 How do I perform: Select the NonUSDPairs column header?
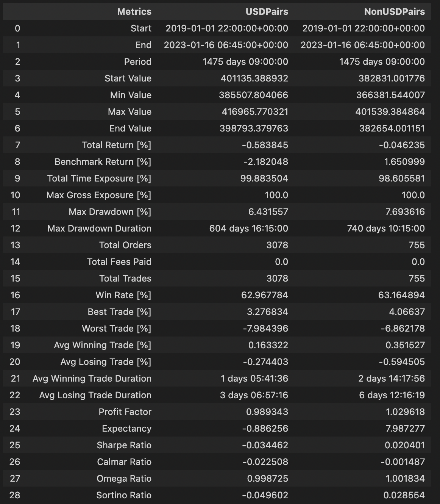[395, 12]
